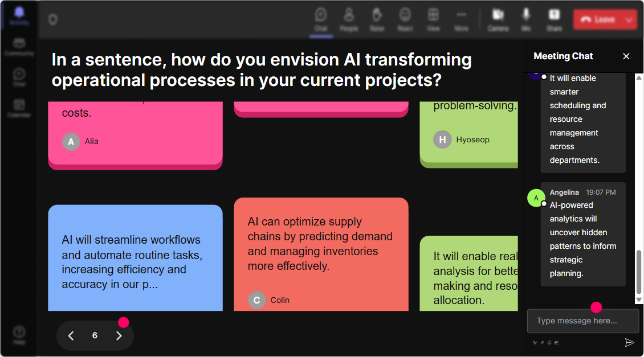Click the chat message about smarter scheduling

583,122
